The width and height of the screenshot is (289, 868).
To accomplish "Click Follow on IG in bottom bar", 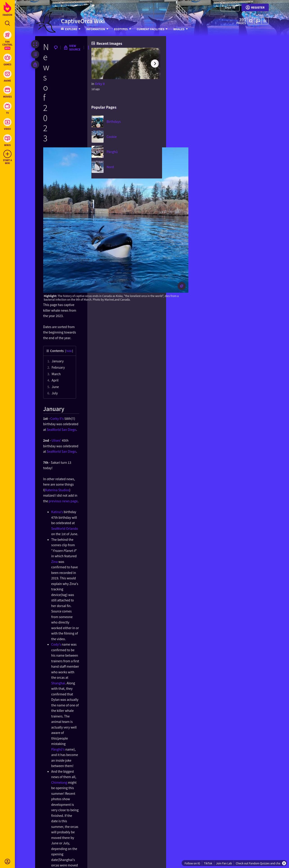I will 192,863.
